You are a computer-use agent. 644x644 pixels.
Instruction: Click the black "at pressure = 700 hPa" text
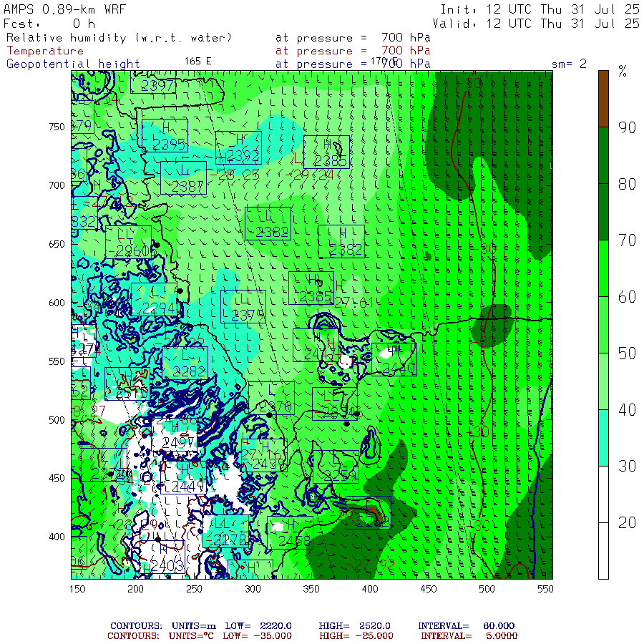(353, 38)
